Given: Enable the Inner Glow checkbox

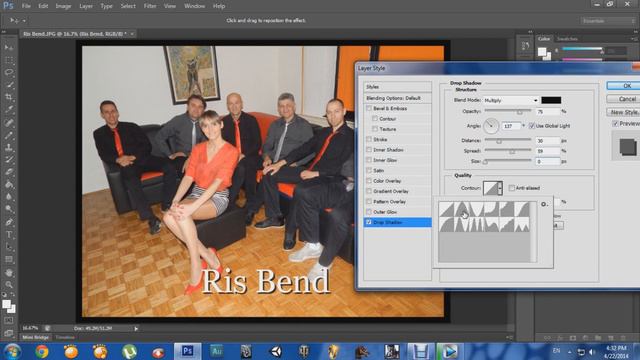Looking at the screenshot, I should (369, 160).
